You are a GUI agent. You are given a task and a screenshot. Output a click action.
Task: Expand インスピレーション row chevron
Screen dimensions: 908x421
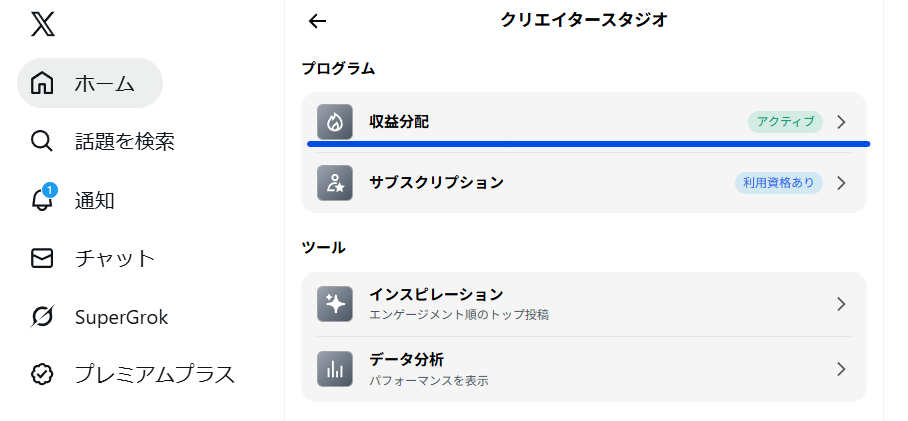(x=841, y=304)
